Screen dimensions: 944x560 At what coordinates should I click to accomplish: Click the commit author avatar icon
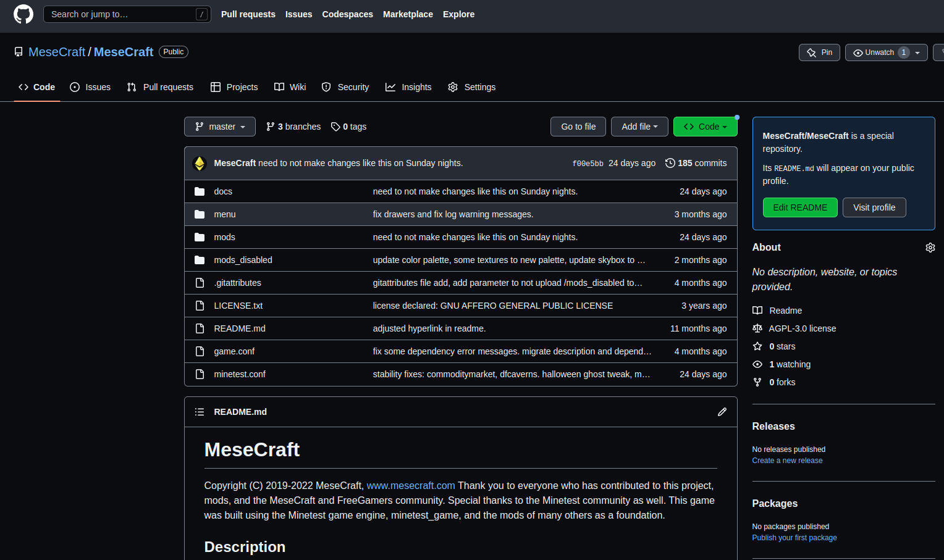(200, 163)
